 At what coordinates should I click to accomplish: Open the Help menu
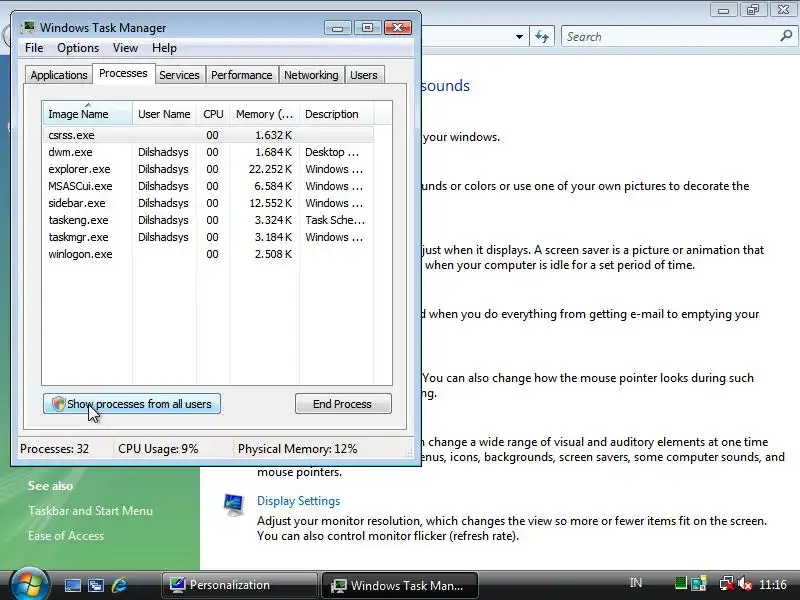coord(164,48)
